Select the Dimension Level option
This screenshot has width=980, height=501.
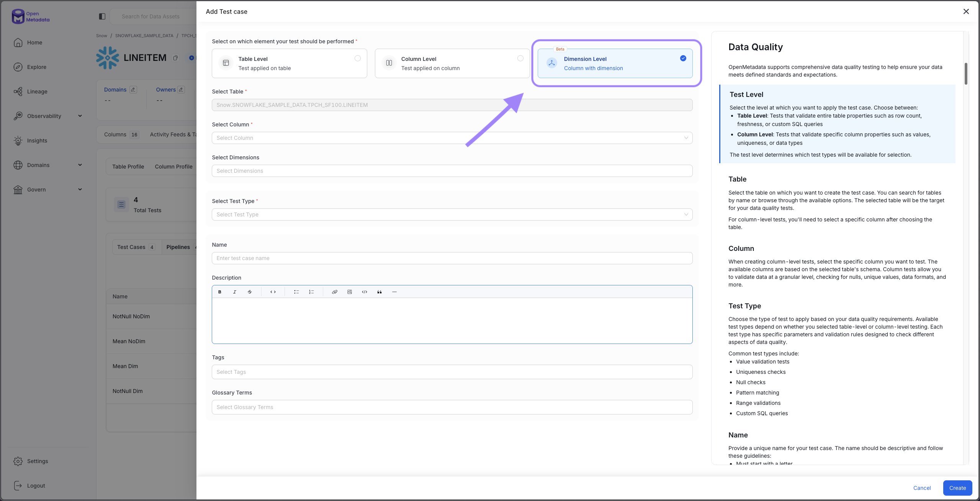615,64
